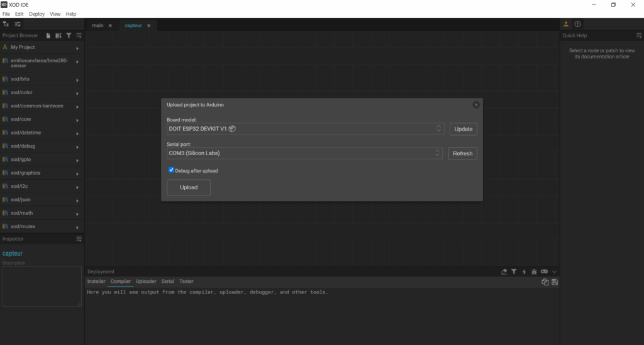Expand the xod/core library
644x345 pixels.
[77, 120]
